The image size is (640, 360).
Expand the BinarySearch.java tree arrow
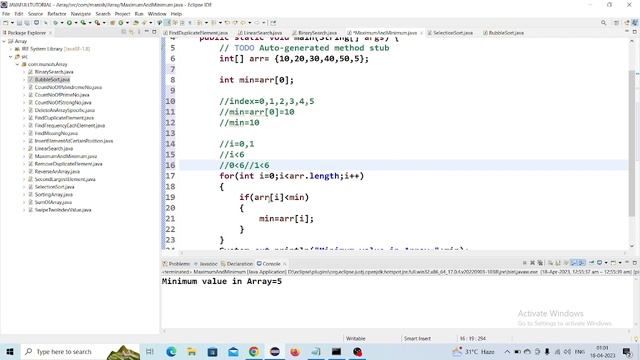coord(24,72)
